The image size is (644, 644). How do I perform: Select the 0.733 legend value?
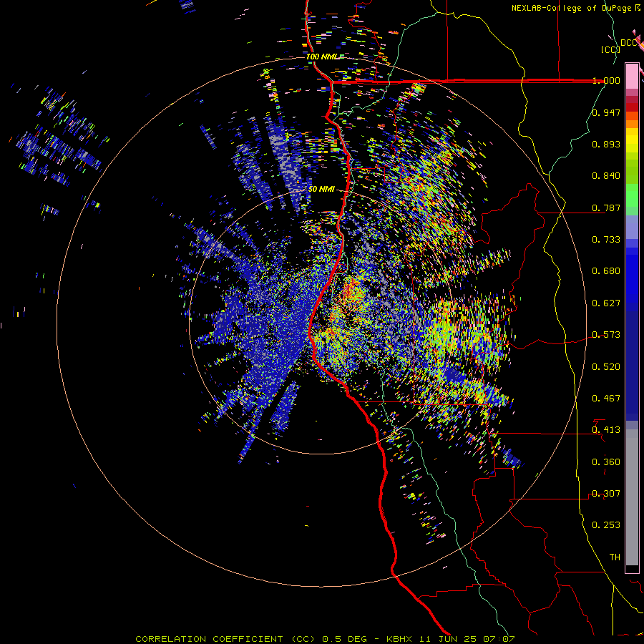[x=606, y=240]
